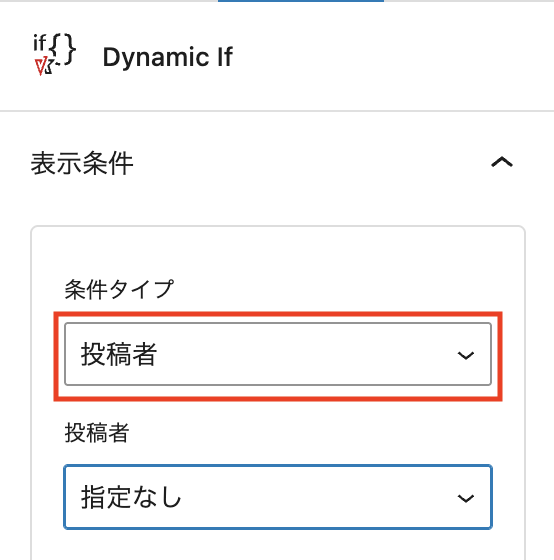This screenshot has width=554, height=560.
Task: Click the 条件タイプ field label
Action: coord(119,289)
